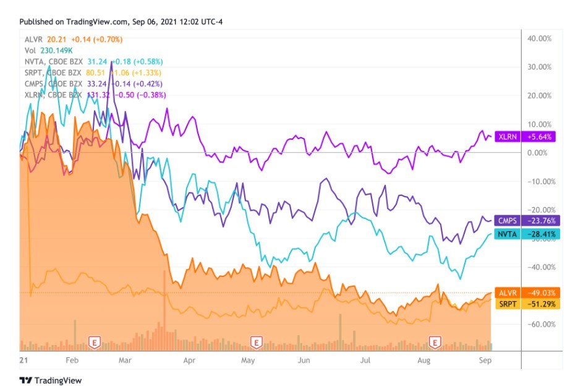
Task: Click the 30.00% axis label
Action: click(x=539, y=67)
